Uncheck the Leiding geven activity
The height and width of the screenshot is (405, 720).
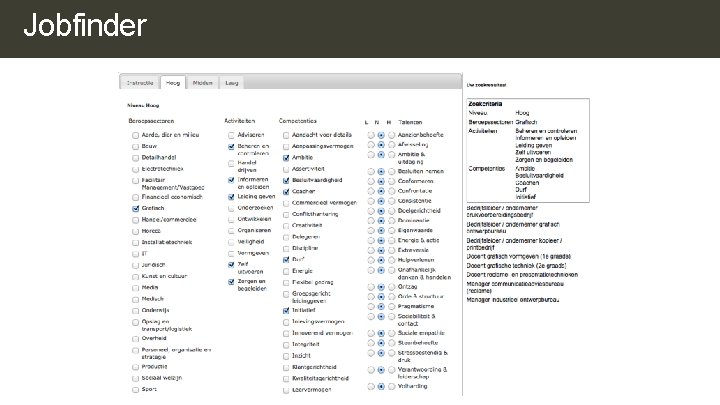[231, 197]
